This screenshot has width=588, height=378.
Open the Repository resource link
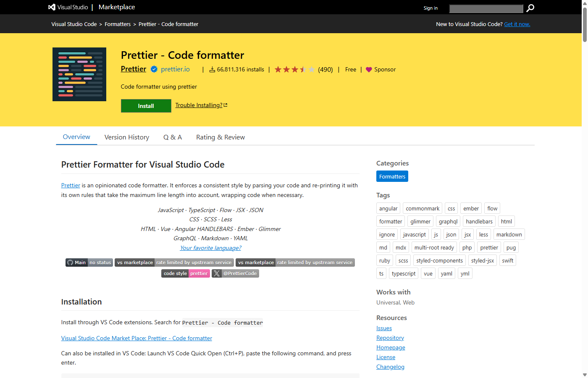click(x=390, y=338)
